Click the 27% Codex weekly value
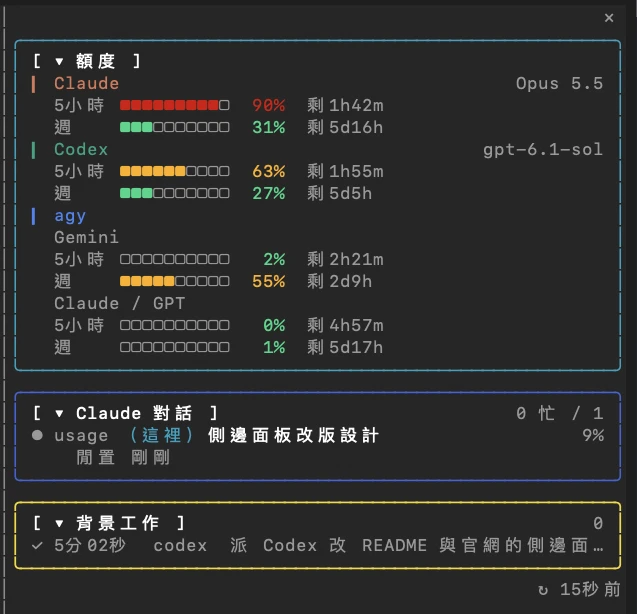The height and width of the screenshot is (614, 637). click(269, 193)
